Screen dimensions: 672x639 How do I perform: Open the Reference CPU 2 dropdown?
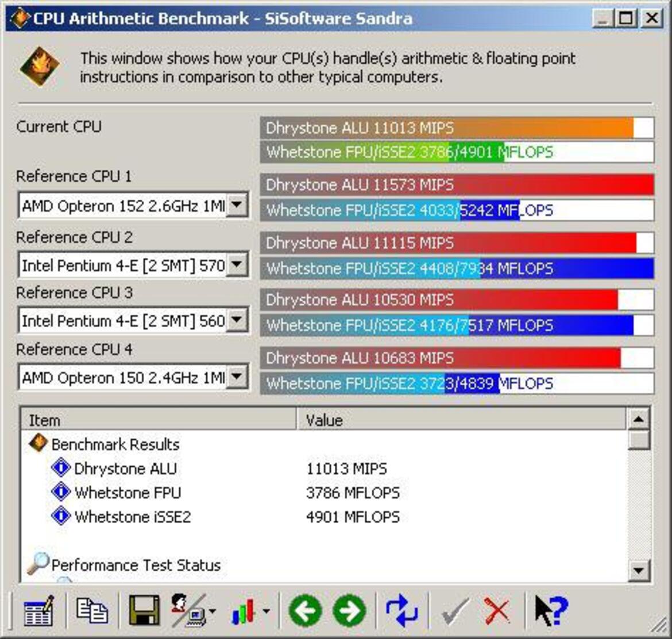pyautogui.click(x=237, y=265)
